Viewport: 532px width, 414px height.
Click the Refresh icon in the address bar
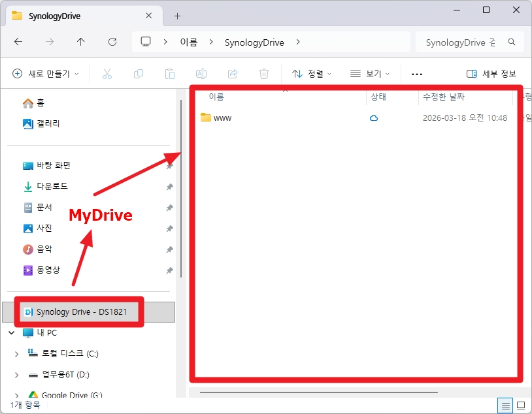[x=112, y=42]
